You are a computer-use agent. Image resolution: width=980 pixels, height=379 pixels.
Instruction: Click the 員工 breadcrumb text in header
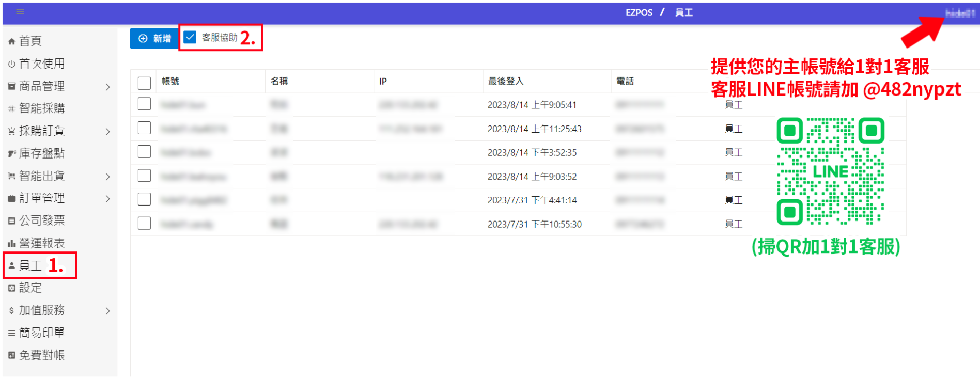[683, 12]
